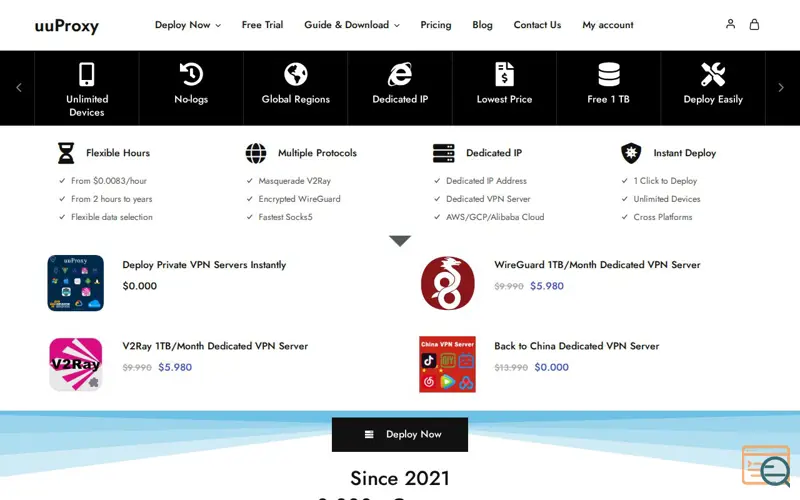The width and height of the screenshot is (800, 500).
Task: Click the China VPN Server red thumbnail
Action: click(x=447, y=364)
